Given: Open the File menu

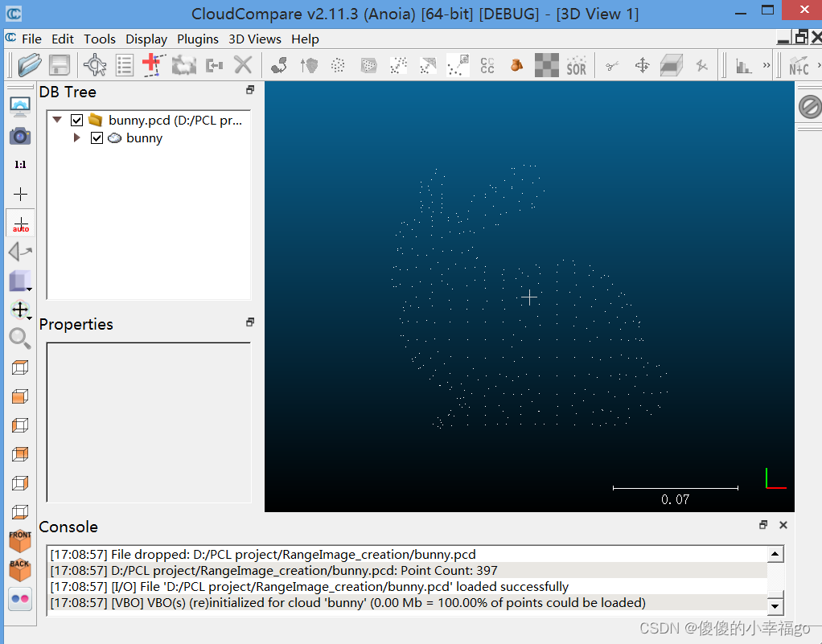Looking at the screenshot, I should [31, 39].
